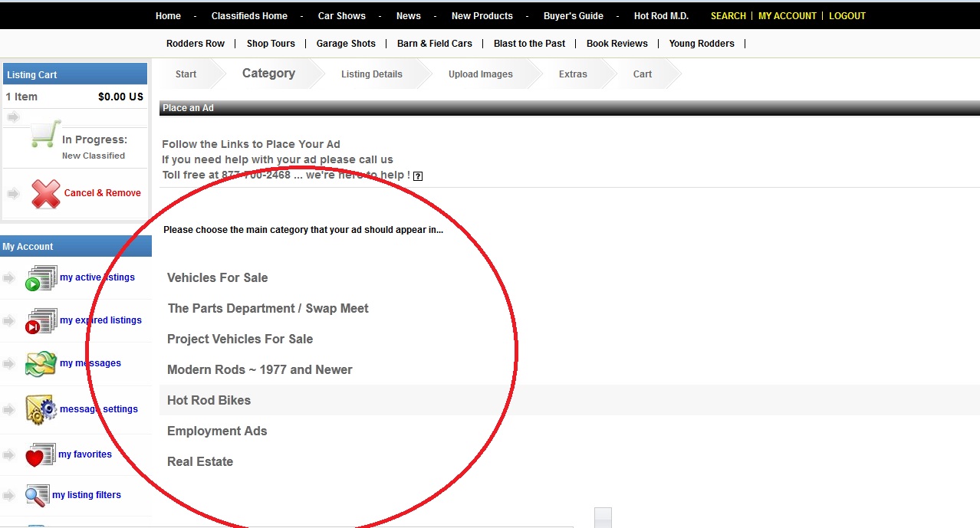
Task: Open listing filters magnifier icon
Action: pyautogui.click(x=38, y=496)
